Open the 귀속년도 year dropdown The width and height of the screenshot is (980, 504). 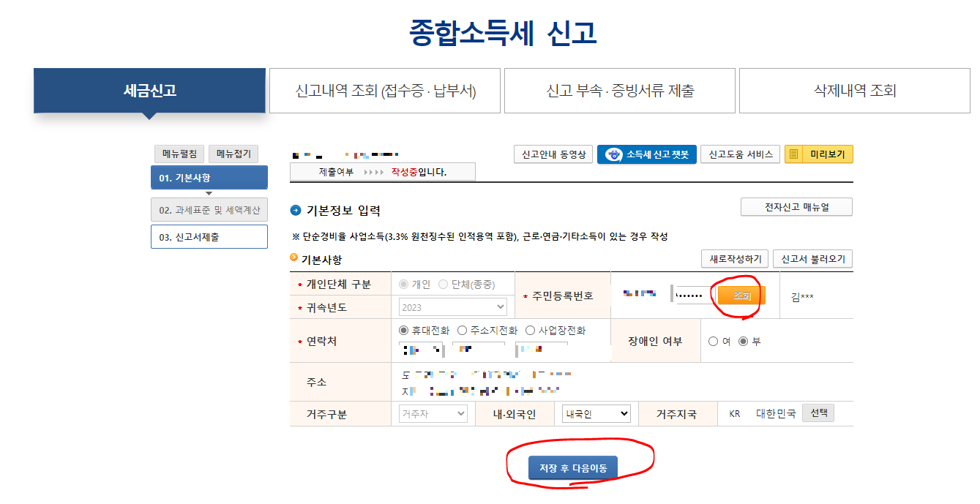click(451, 305)
